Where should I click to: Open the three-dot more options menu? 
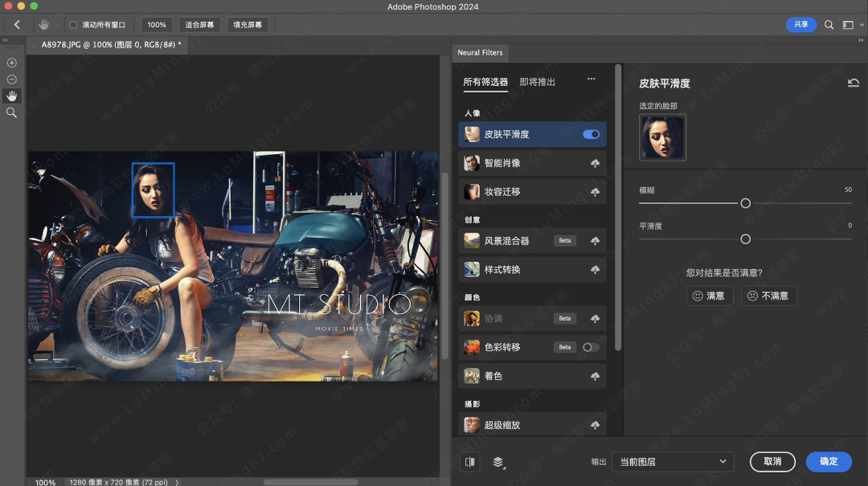(x=591, y=80)
